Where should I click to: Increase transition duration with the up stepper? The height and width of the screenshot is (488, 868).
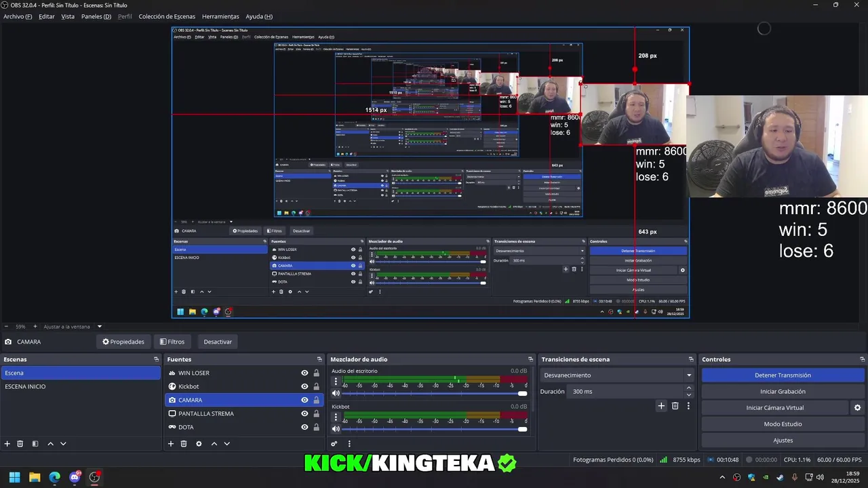click(x=689, y=388)
